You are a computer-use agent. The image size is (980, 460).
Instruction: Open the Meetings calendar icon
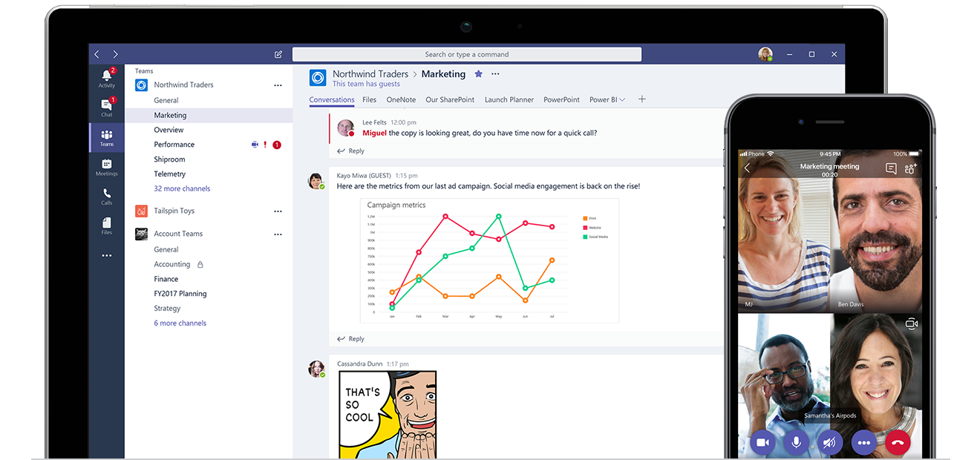point(107,167)
